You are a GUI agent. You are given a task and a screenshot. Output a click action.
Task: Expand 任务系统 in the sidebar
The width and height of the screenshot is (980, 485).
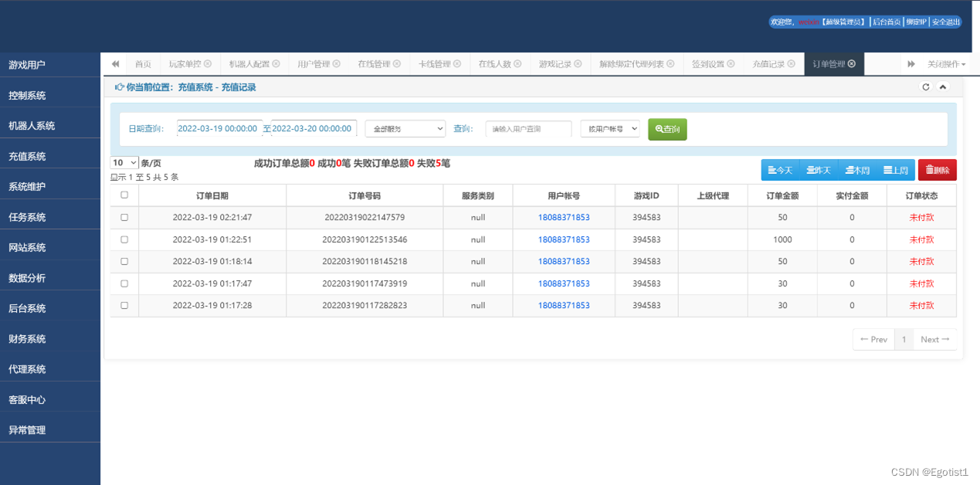pyautogui.click(x=50, y=217)
